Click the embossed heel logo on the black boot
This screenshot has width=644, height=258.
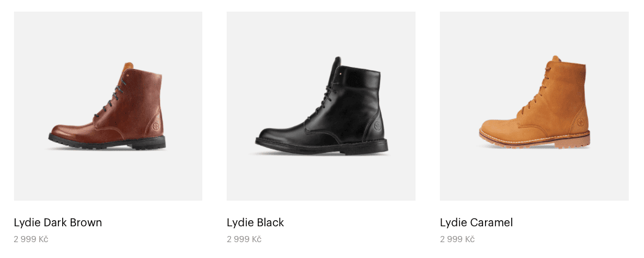(378, 126)
